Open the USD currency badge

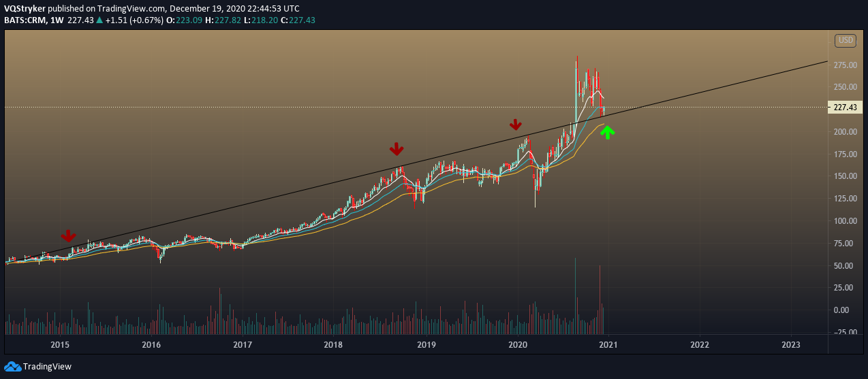[x=846, y=41]
